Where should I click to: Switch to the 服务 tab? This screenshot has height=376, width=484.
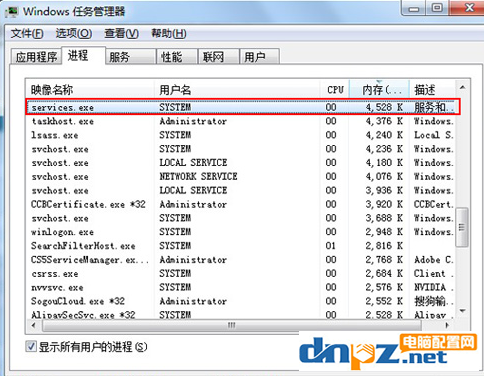[x=131, y=57]
